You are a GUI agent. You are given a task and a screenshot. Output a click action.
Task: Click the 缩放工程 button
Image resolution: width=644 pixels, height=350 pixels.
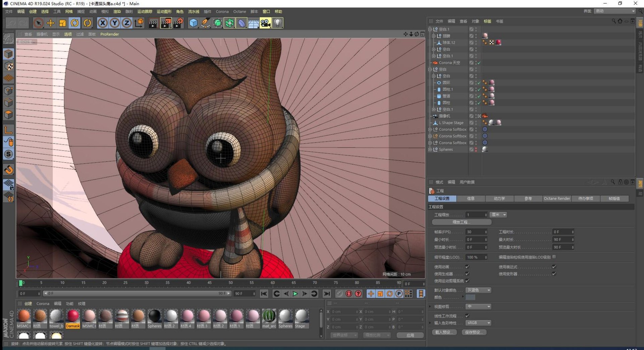pyautogui.click(x=462, y=222)
